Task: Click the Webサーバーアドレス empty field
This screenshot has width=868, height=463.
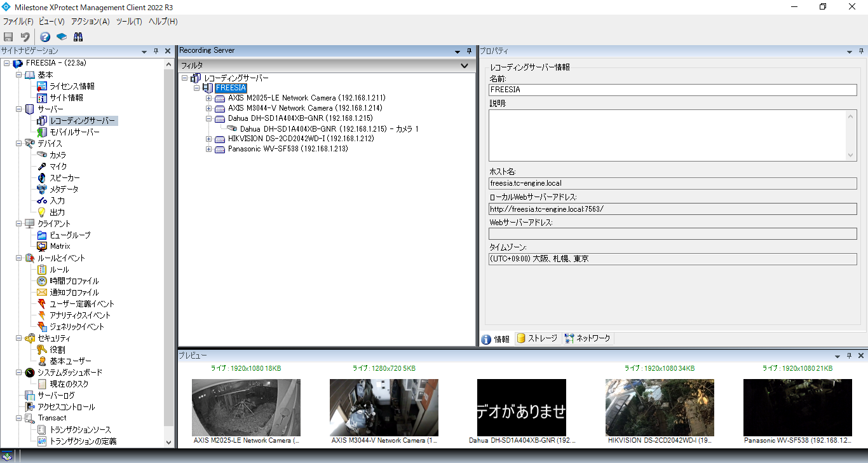Action: tap(672, 234)
